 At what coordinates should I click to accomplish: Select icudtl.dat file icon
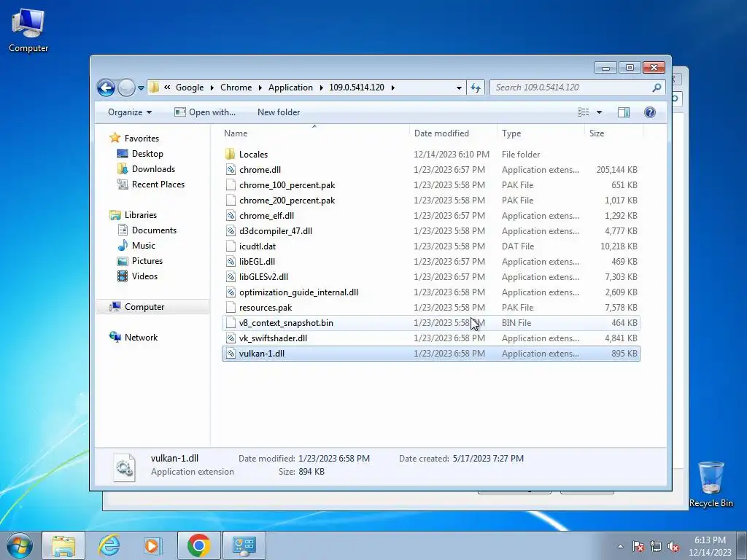(231, 246)
